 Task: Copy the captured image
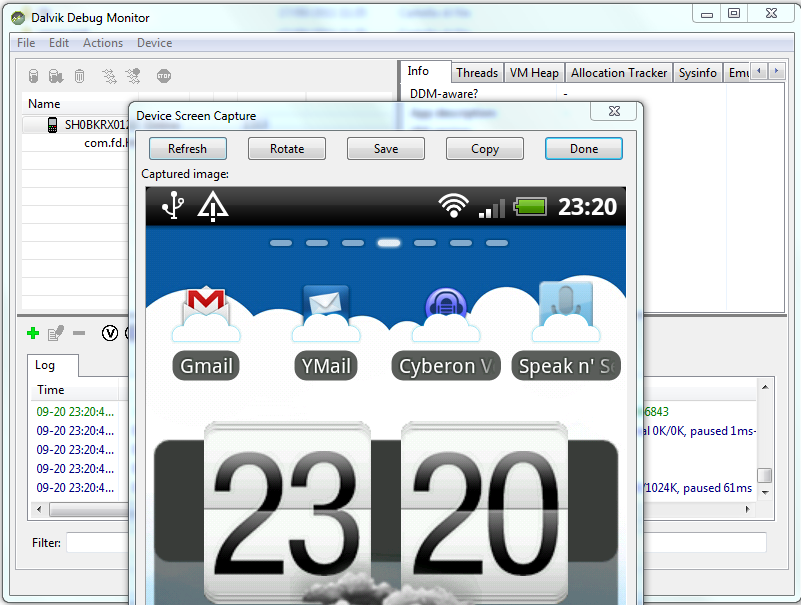click(485, 149)
